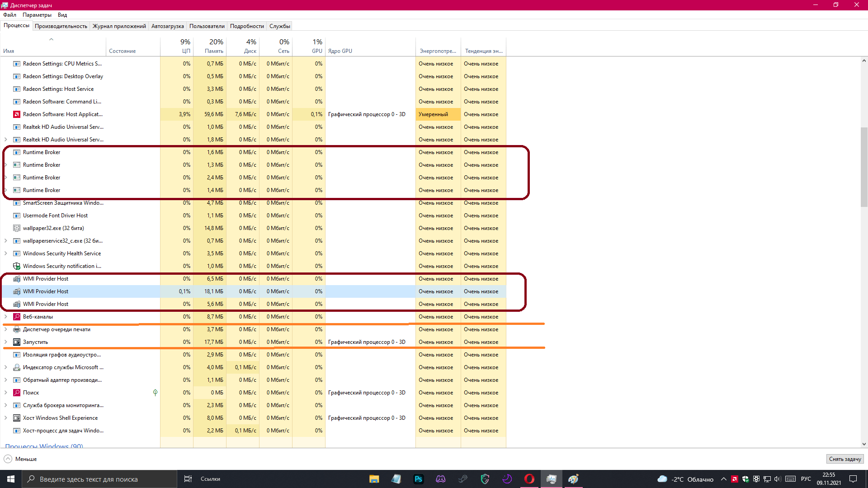The height and width of the screenshot is (488, 868).
Task: Click the РУС language indicator
Action: point(806,479)
